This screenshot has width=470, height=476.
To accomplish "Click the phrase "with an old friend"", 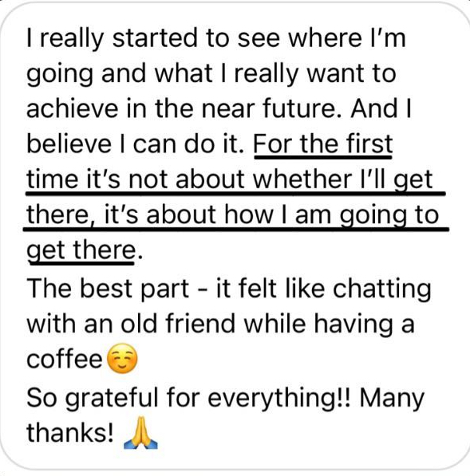I will coord(131,324).
